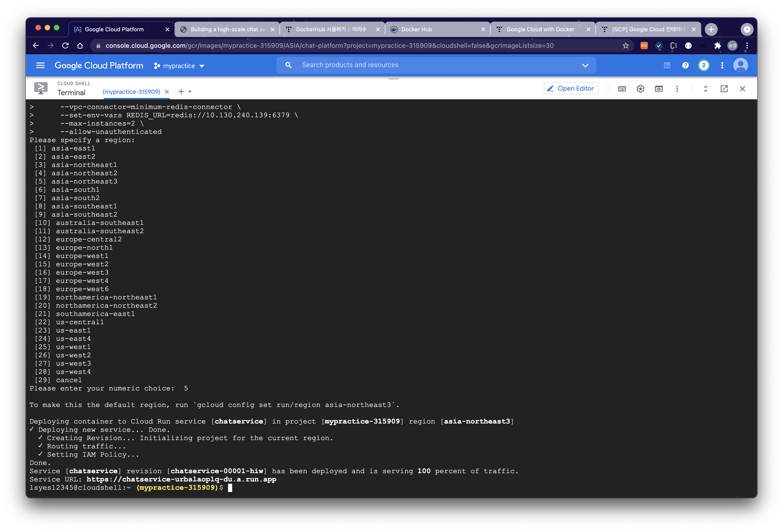Click the text '[5] asia-northeast3' in terminal
This screenshot has height=532, width=783.
(76, 181)
